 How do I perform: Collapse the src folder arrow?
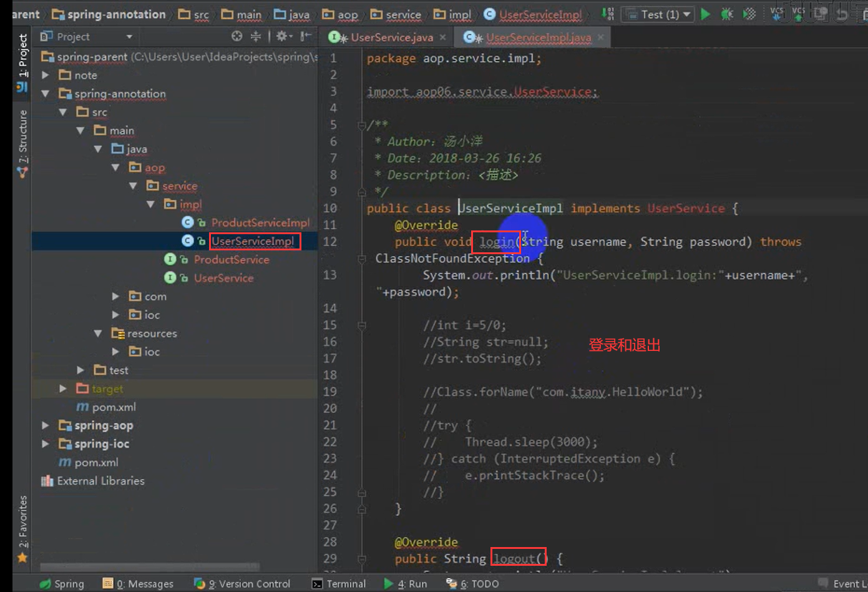click(63, 112)
